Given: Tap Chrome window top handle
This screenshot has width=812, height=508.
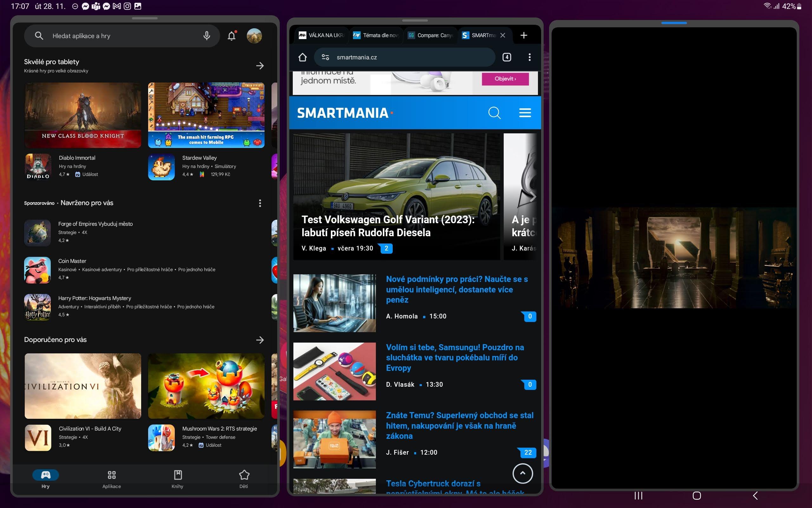Looking at the screenshot, I should tap(415, 21).
